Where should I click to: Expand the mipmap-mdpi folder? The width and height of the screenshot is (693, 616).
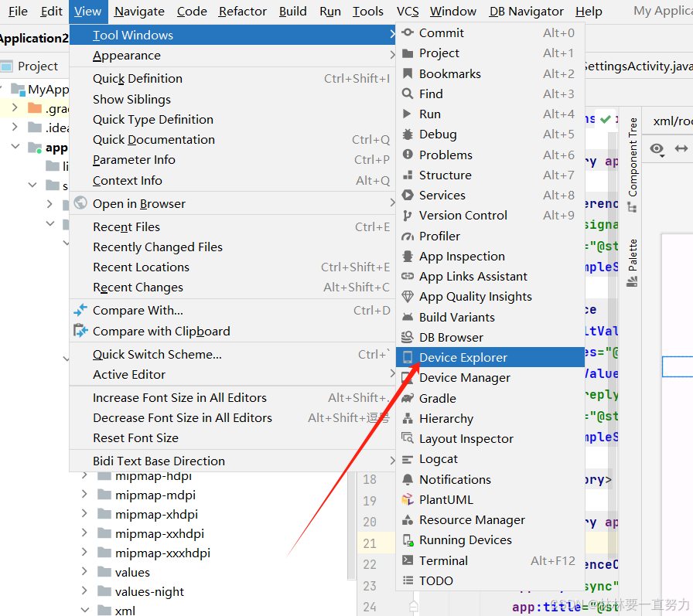(84, 495)
